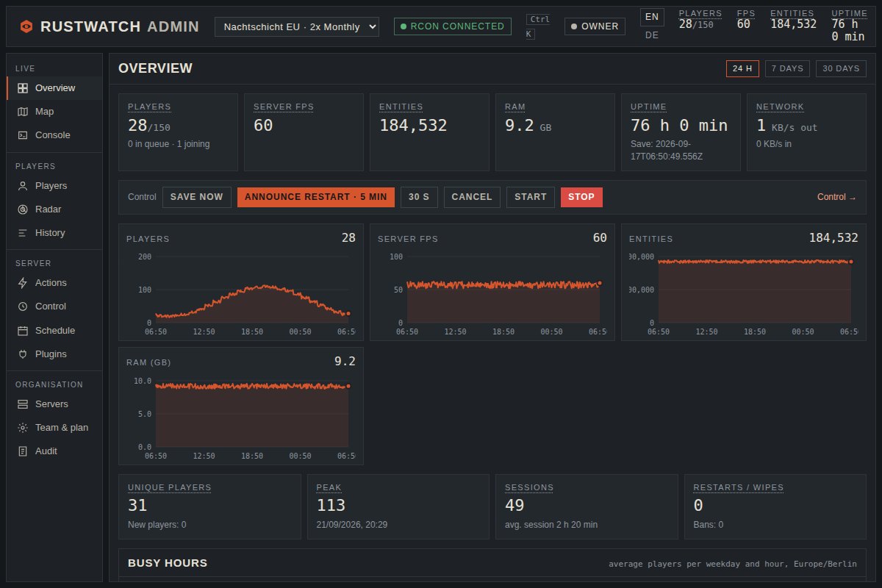Click the UNIQUE PLAYERS 31 card

click(209, 507)
